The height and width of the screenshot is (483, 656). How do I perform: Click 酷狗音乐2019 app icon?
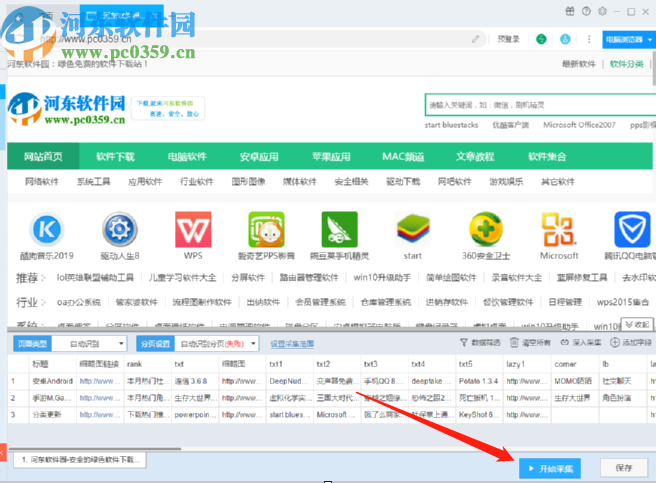click(47, 229)
